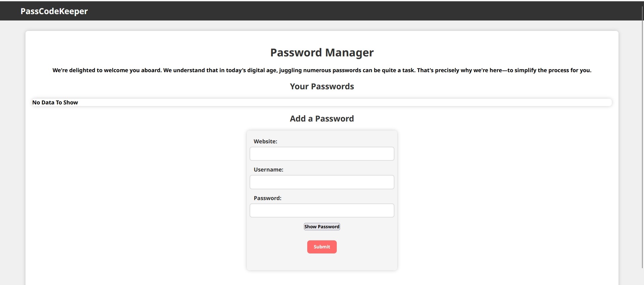Click the Your Passwords section heading
The image size is (644, 285).
pyautogui.click(x=322, y=86)
